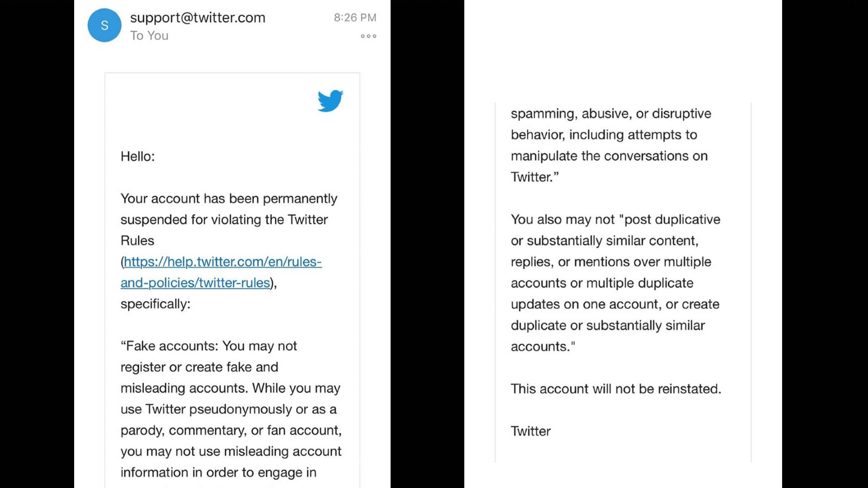The height and width of the screenshot is (488, 868).
Task: Click "Your account has been permanently" line
Action: pos(229,199)
